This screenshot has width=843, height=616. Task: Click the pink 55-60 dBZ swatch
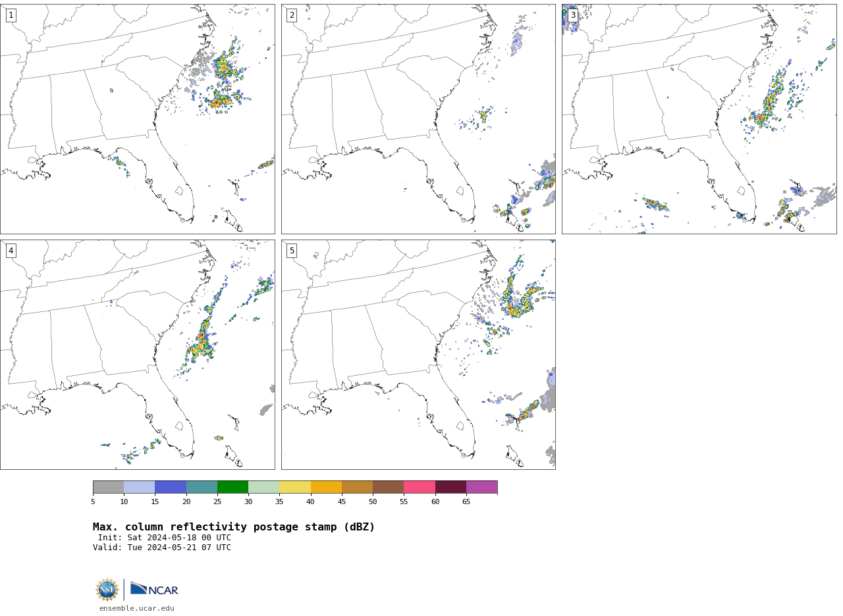420,487
